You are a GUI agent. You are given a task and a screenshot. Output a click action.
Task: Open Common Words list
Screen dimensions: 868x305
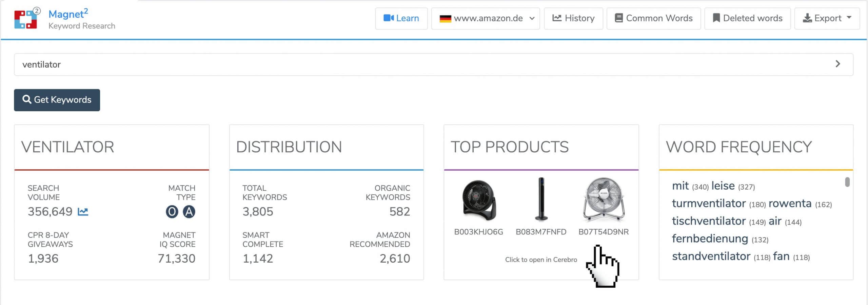pos(653,18)
